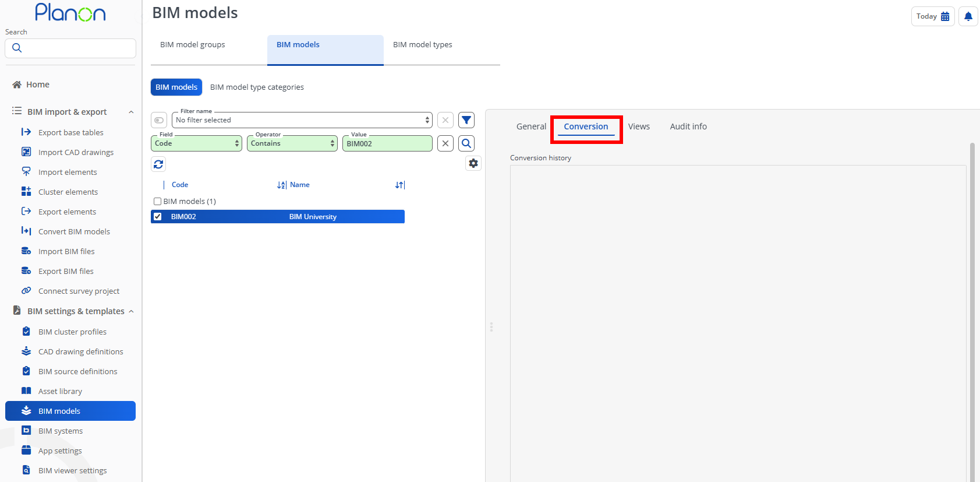980x482 pixels.
Task: Click the BIM source definitions icon
Action: coord(26,371)
